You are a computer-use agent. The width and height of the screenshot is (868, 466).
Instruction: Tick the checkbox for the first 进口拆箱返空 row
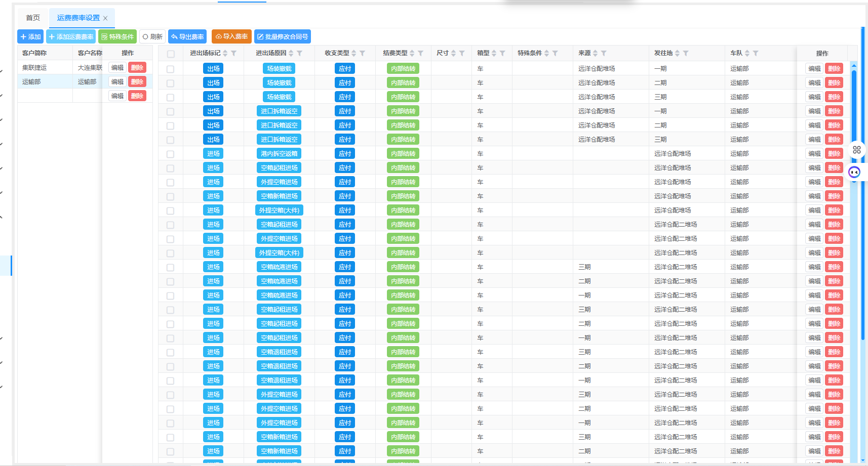tap(170, 111)
